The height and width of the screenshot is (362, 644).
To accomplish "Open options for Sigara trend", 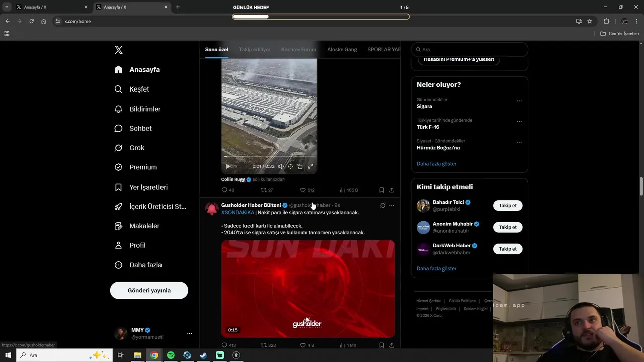I will pos(519,101).
